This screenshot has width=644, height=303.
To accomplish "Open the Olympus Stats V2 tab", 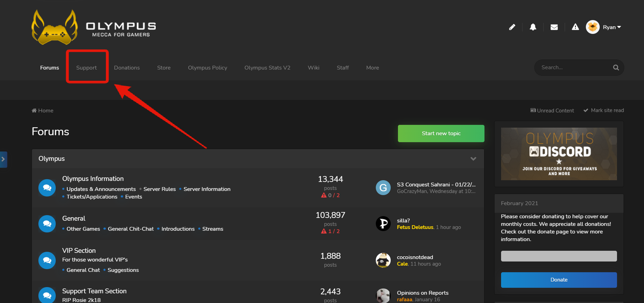I will point(267,68).
